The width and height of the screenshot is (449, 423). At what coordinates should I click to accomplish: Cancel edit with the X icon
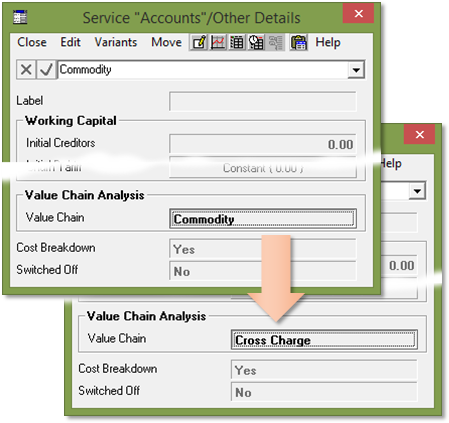pos(26,70)
